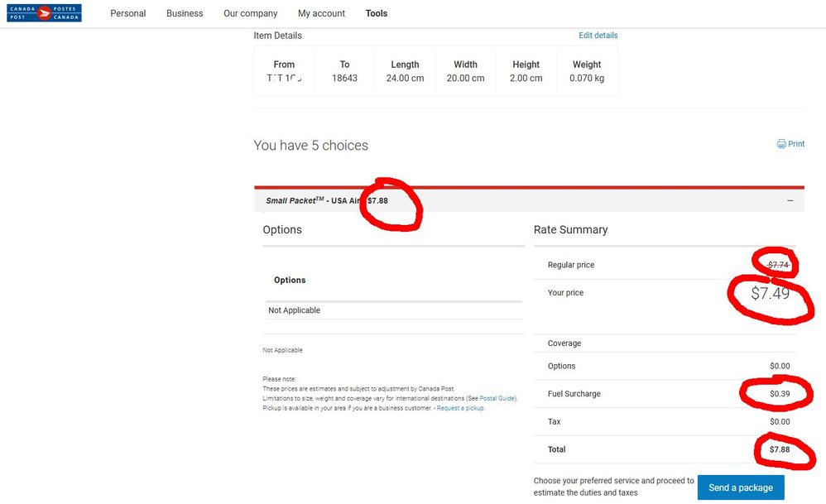Viewport: 826px width, 504px height.
Task: Select the Weight value 0.070 kg
Action: tap(586, 78)
